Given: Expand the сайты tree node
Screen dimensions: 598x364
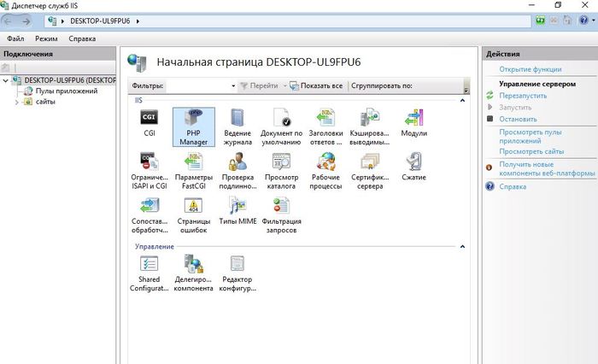Looking at the screenshot, I should [17, 102].
